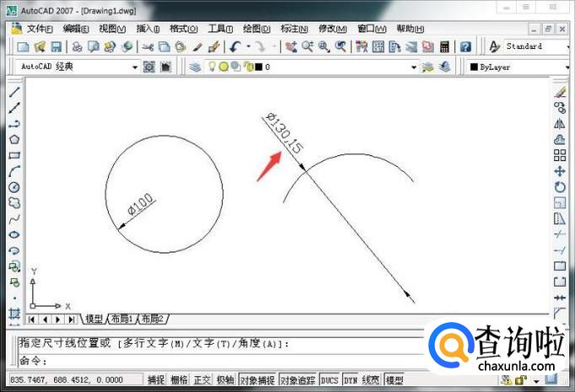Open the Layer Properties Manager icon
The image size is (575, 392).
point(196,67)
